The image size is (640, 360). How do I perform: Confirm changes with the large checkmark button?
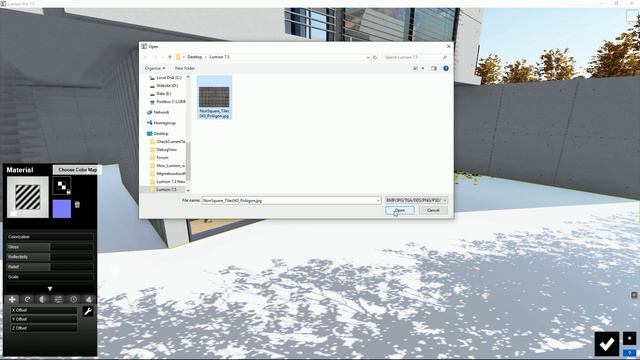point(607,344)
